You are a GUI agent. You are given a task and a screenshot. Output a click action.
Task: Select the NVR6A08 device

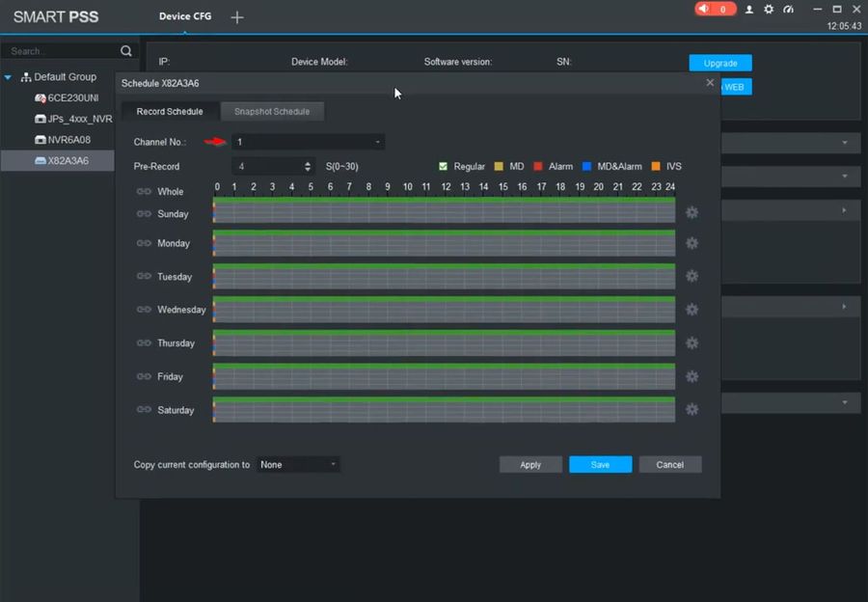point(68,140)
